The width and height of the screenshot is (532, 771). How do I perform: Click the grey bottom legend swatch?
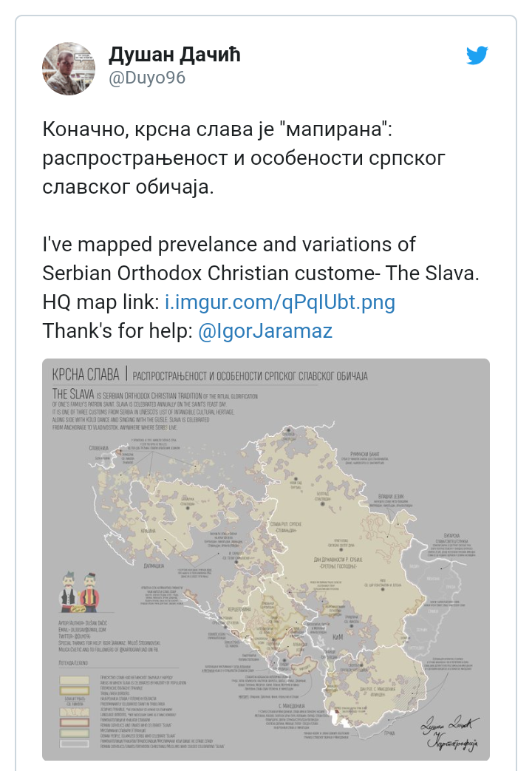74,744
